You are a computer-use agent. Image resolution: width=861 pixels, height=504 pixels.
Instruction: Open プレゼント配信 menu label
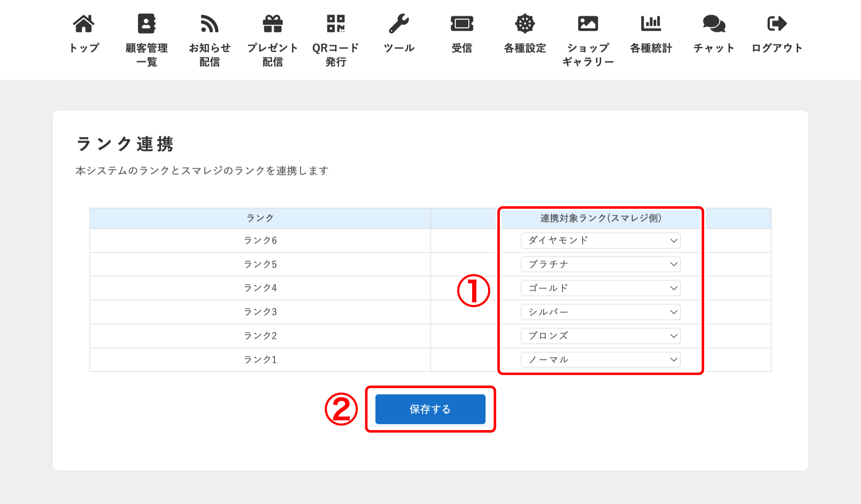[x=273, y=55]
